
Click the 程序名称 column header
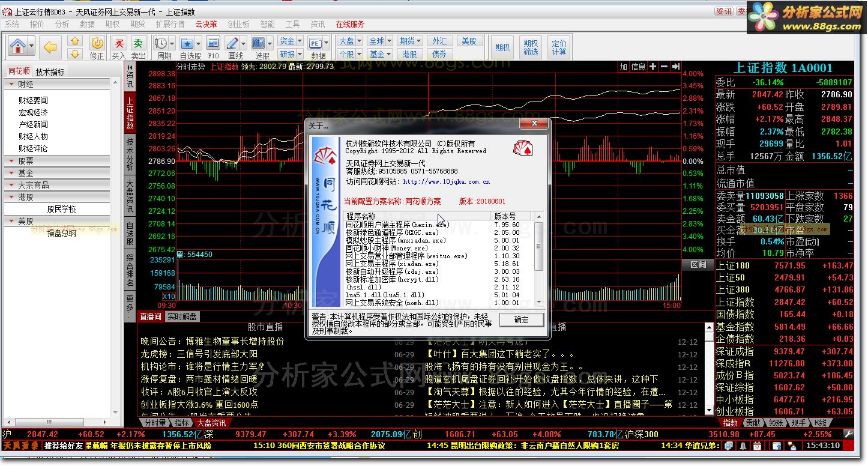click(418, 216)
